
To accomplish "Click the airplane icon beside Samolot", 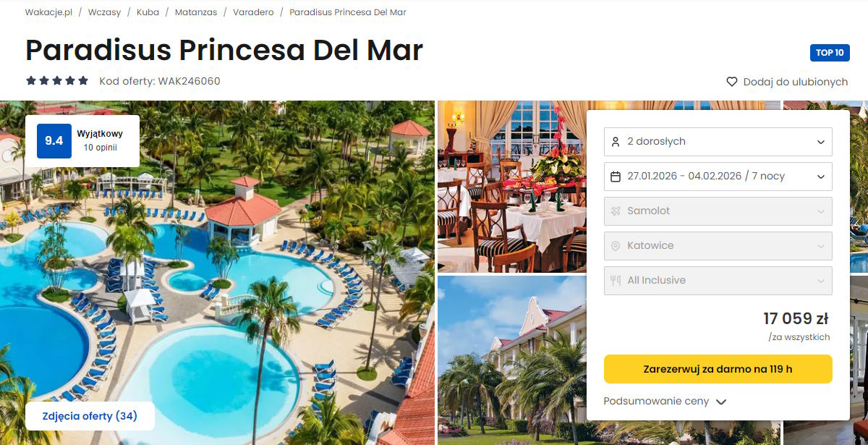I will point(616,211).
